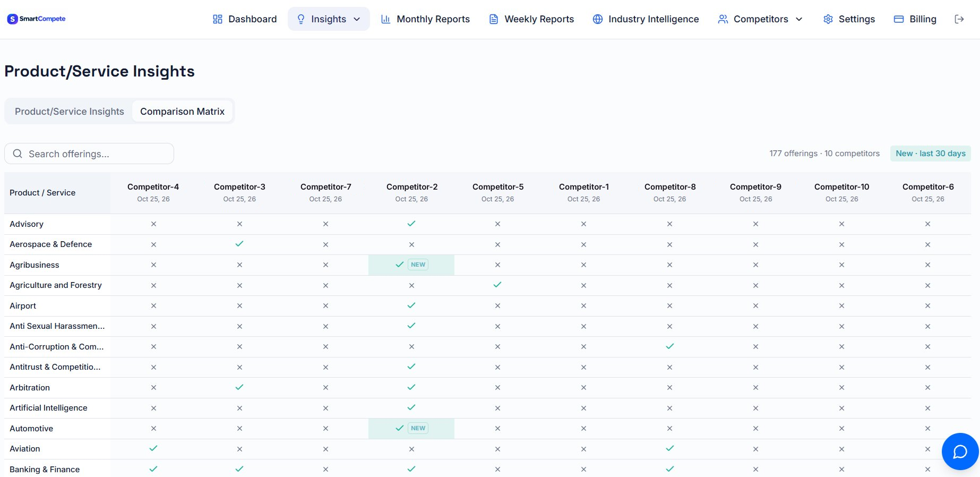Image resolution: width=980 pixels, height=477 pixels.
Task: Toggle the New last 30 days filter
Action: [x=931, y=154]
